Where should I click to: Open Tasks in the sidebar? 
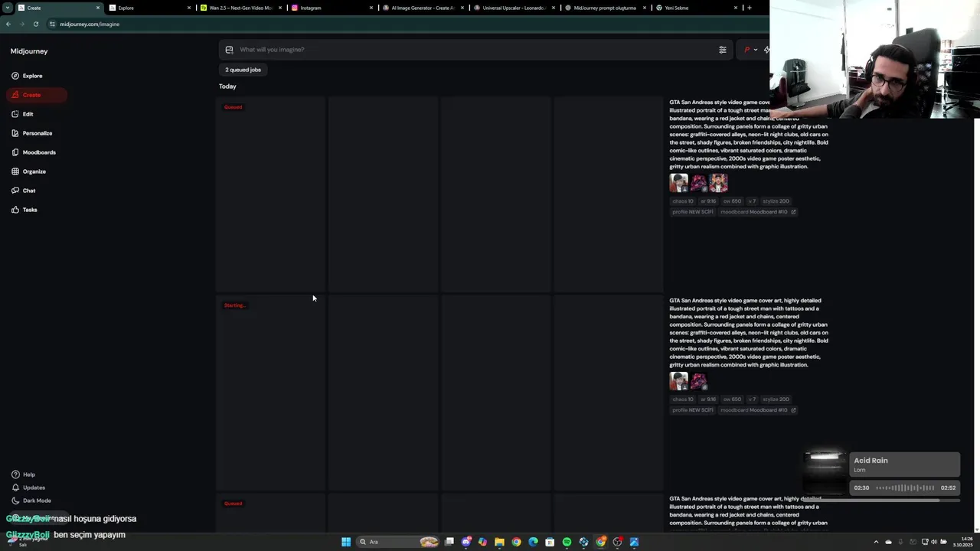24,210
